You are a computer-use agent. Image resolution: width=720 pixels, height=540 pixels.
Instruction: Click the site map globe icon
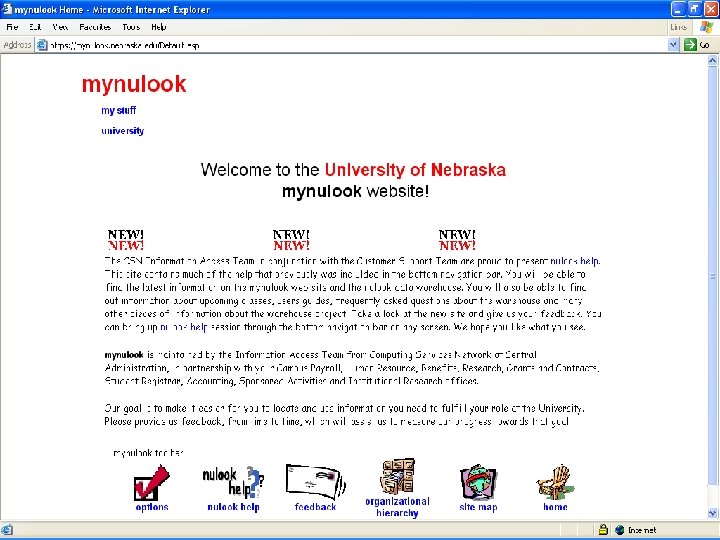(478, 482)
